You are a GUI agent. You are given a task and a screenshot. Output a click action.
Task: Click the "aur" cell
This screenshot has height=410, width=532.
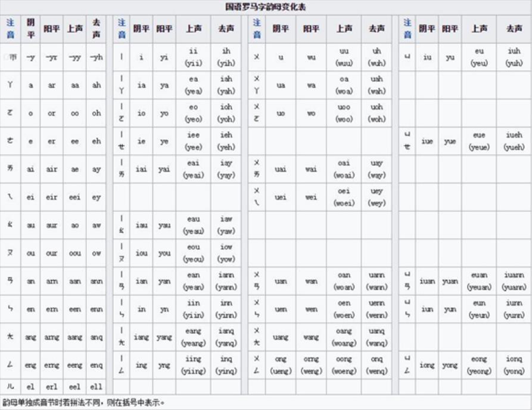coord(52,225)
